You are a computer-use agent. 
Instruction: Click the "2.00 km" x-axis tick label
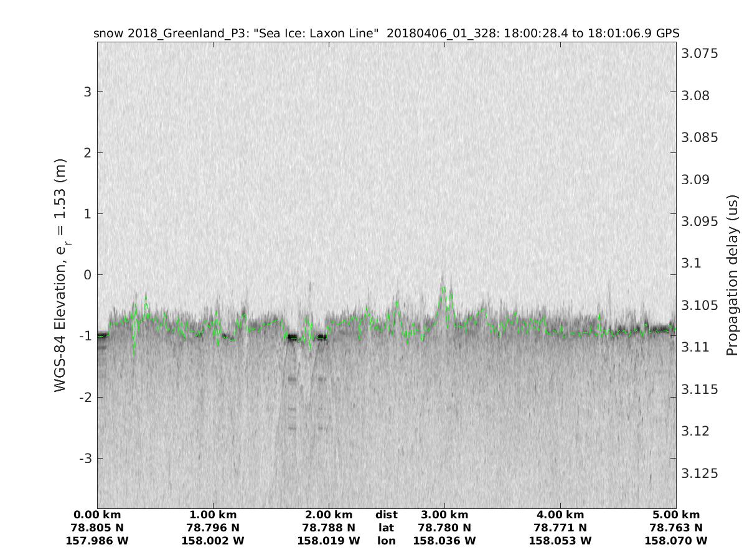pyautogui.click(x=329, y=515)
